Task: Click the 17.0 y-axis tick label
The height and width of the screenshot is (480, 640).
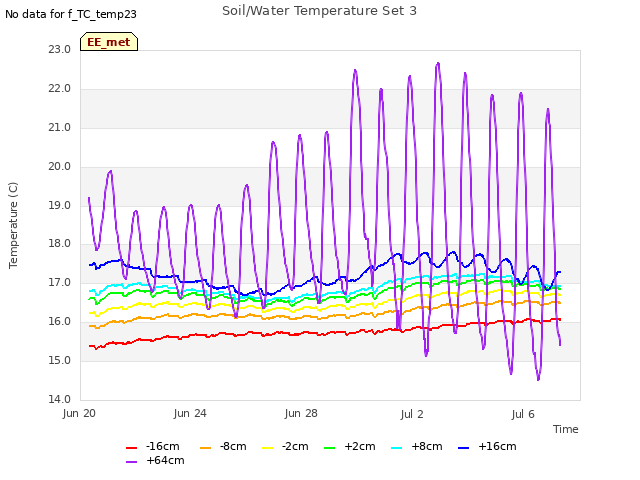Action: tap(59, 282)
